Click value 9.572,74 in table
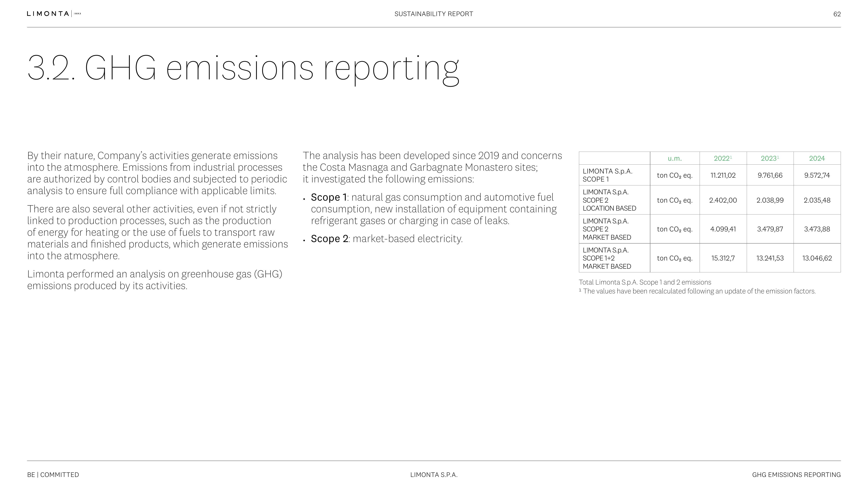 pyautogui.click(x=817, y=175)
